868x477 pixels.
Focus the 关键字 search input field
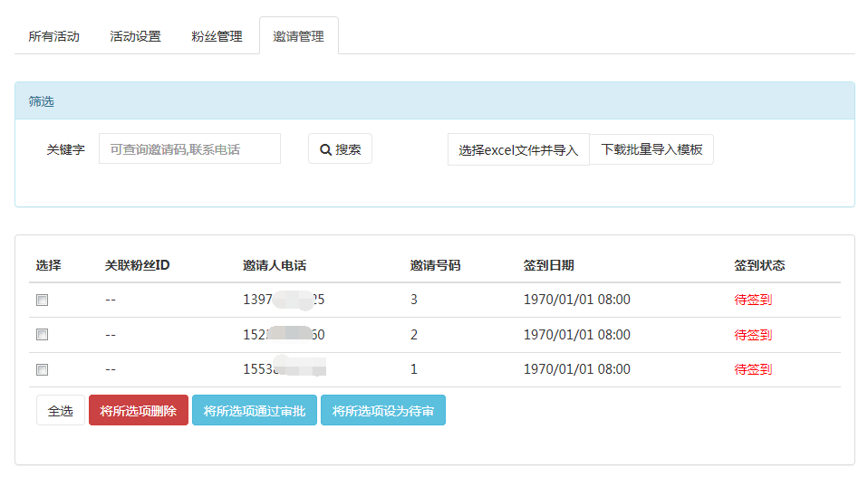[189, 149]
